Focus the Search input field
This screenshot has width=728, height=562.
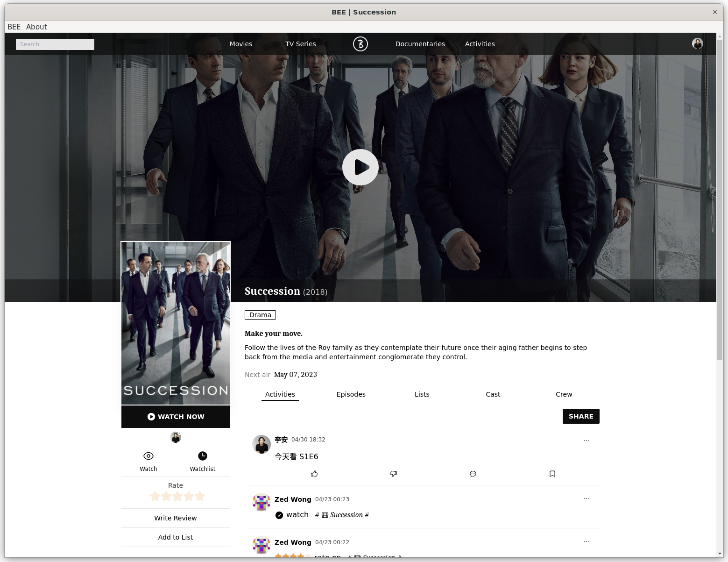55,44
